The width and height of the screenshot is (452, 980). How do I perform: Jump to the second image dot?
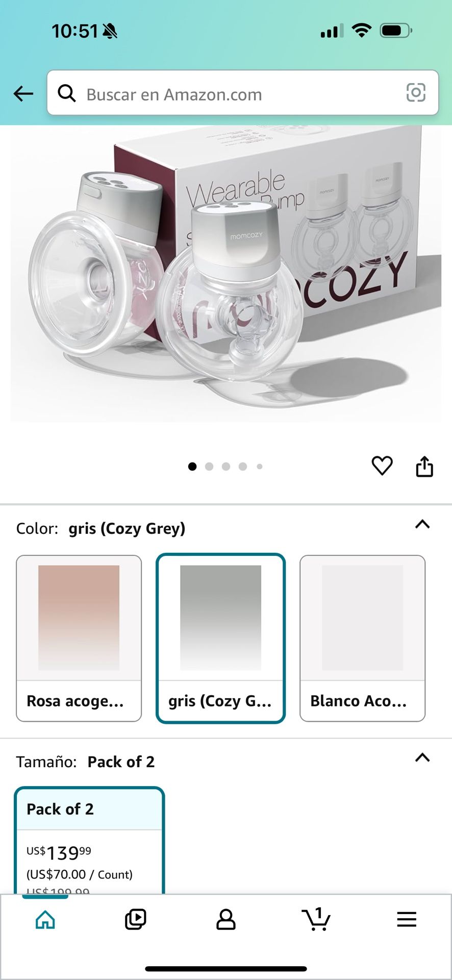click(x=209, y=467)
